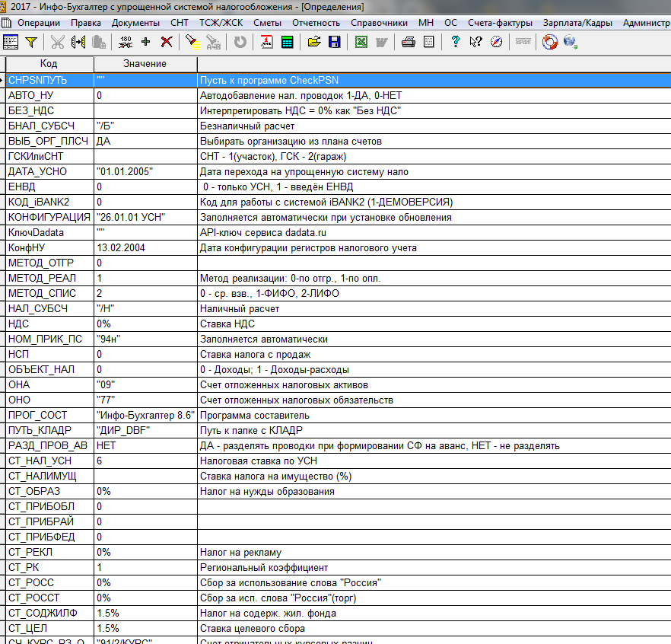The height and width of the screenshot is (644, 671).
Task: Click the yellow filter funnel icon
Action: click(x=31, y=42)
